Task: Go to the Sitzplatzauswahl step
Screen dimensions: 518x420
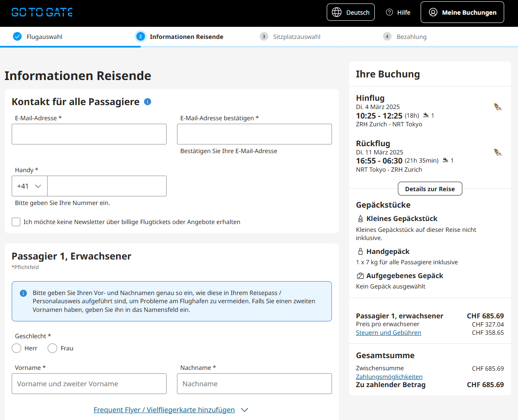Action: (x=296, y=37)
